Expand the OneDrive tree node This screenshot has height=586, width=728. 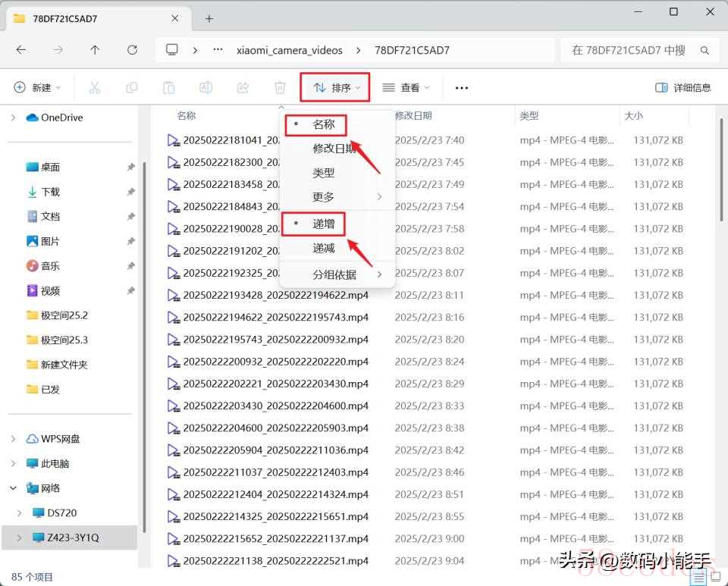[x=14, y=118]
